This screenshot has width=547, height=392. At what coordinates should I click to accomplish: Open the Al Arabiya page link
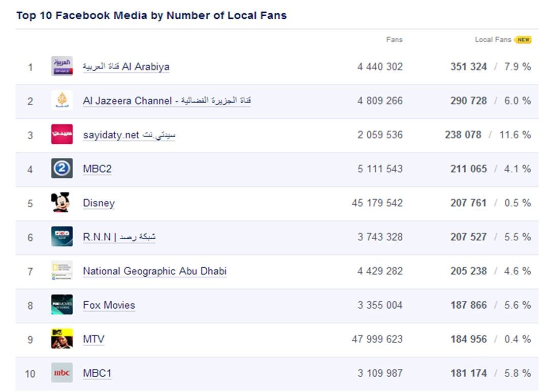click(126, 67)
